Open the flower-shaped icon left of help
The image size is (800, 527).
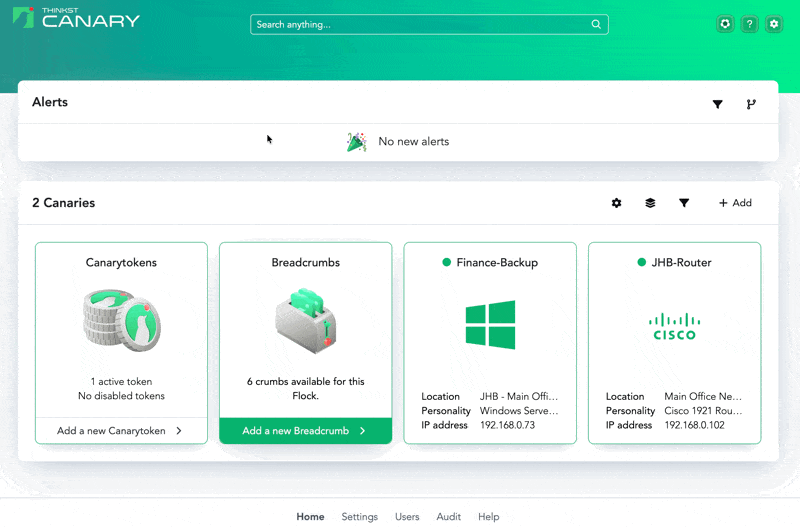click(x=725, y=24)
